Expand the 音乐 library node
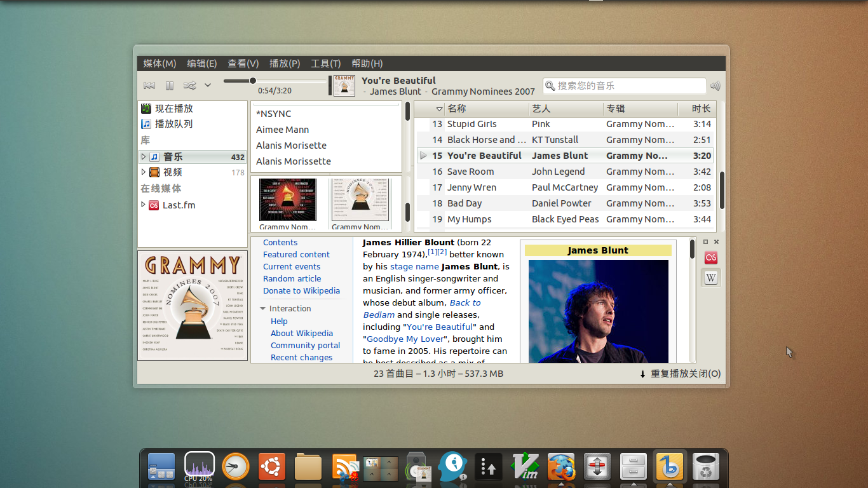 click(144, 156)
